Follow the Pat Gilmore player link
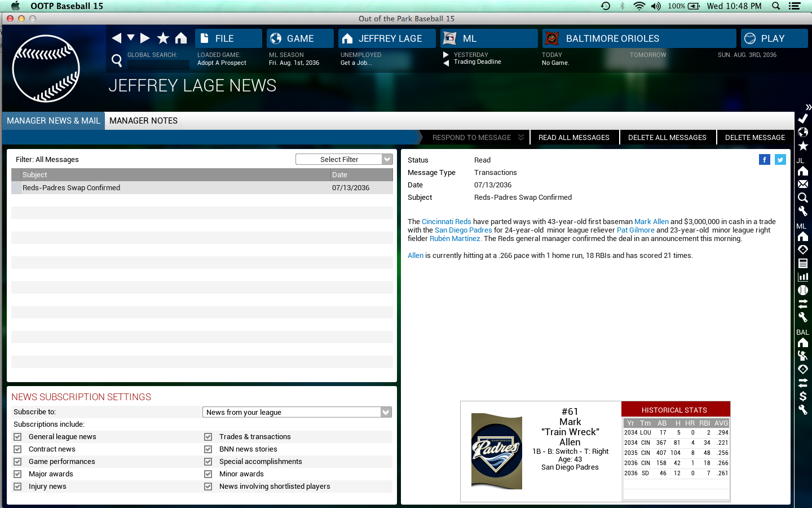 636,230
